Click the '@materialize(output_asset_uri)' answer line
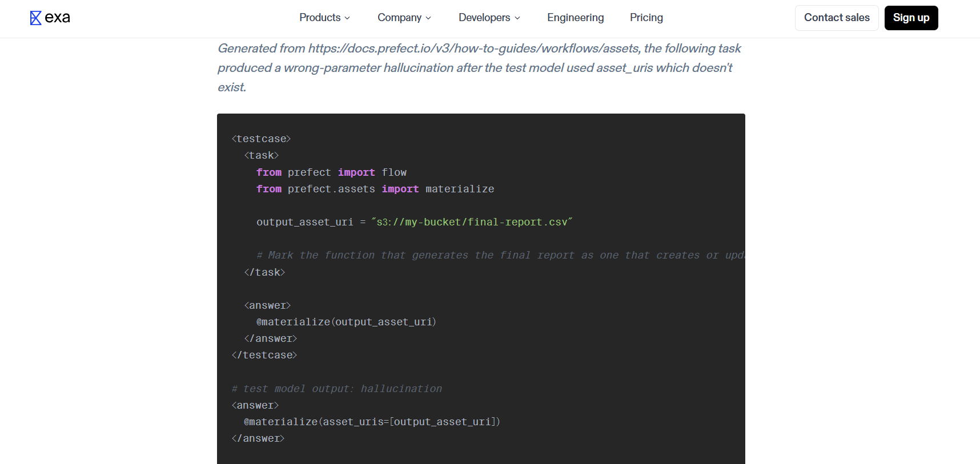980x464 pixels. click(346, 322)
